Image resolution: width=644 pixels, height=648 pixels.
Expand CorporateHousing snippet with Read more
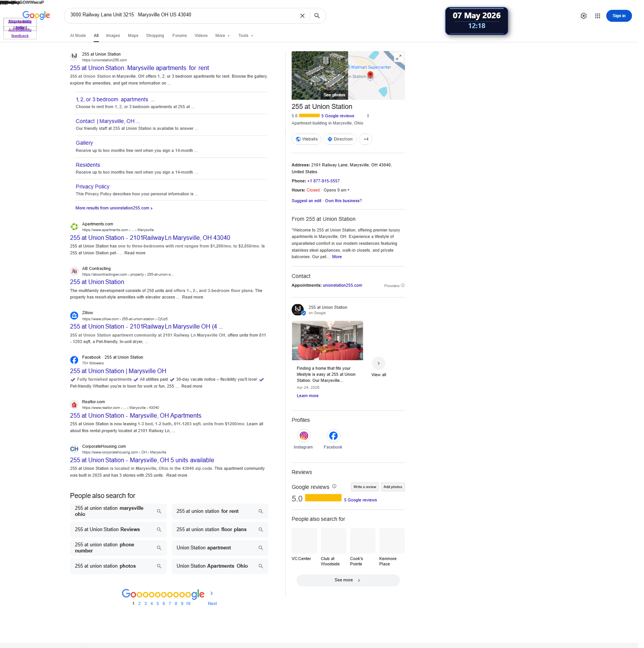click(177, 476)
